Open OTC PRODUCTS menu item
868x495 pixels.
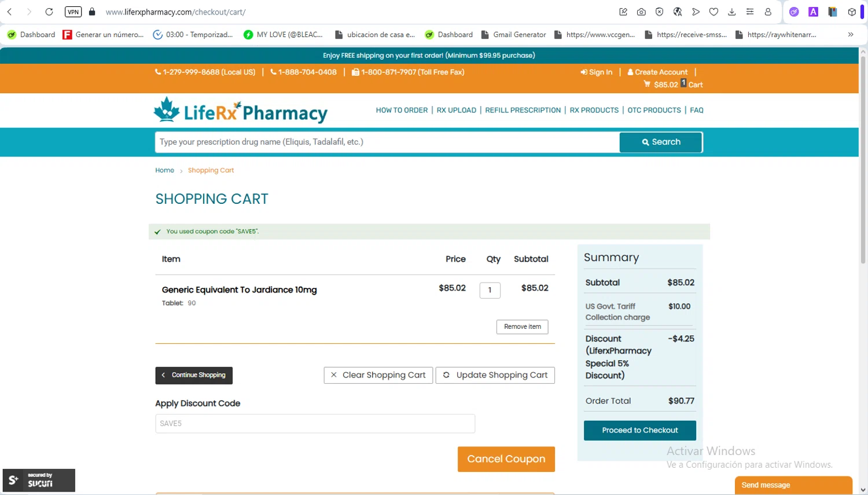pos(654,110)
